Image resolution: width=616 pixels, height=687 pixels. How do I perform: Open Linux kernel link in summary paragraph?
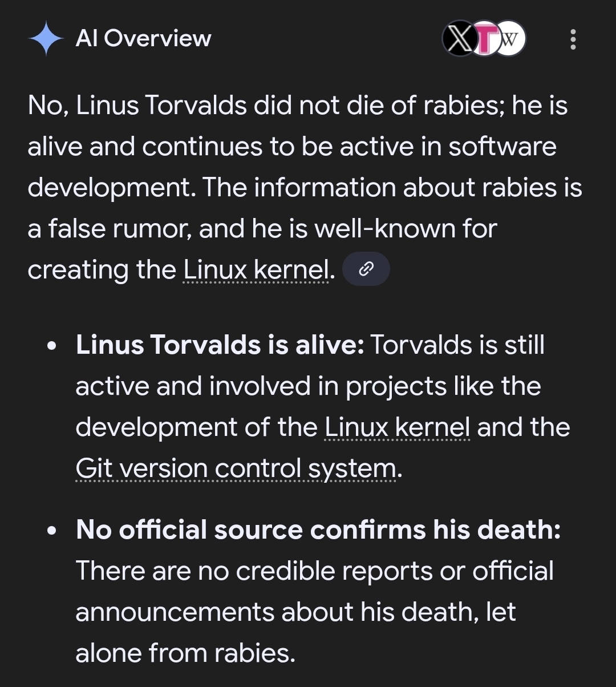(x=256, y=269)
